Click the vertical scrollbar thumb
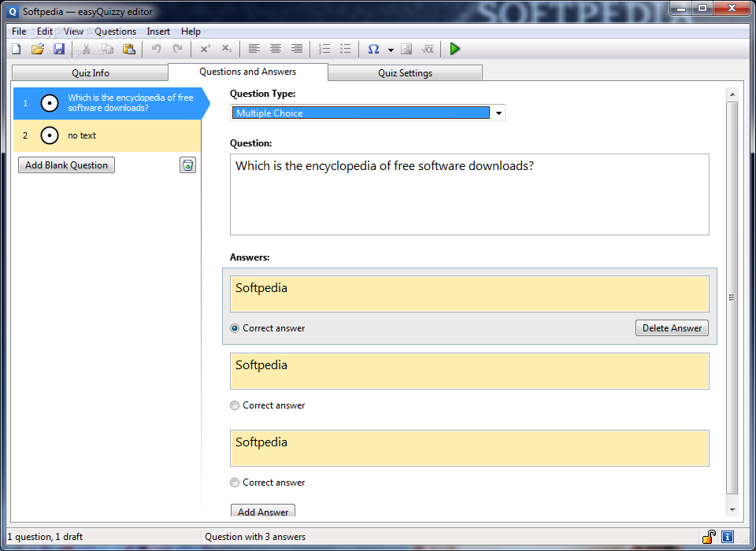The image size is (756, 551). click(732, 298)
